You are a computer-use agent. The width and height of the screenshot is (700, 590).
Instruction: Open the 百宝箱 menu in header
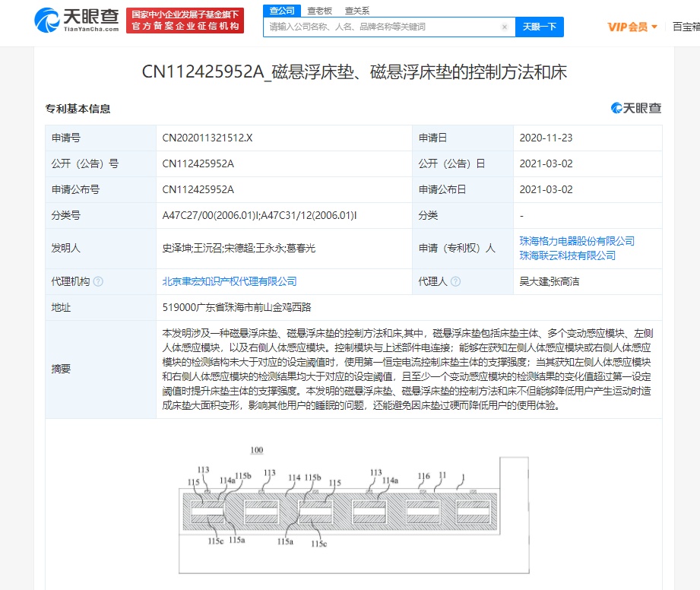(x=686, y=27)
